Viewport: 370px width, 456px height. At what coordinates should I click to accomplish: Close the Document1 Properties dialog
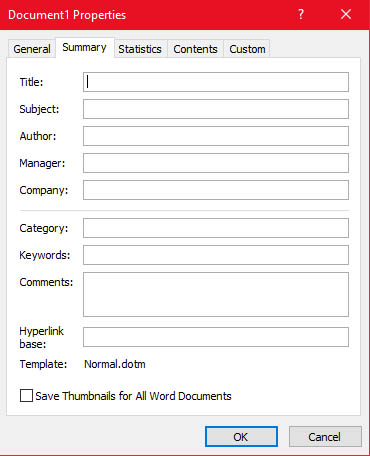[346, 14]
